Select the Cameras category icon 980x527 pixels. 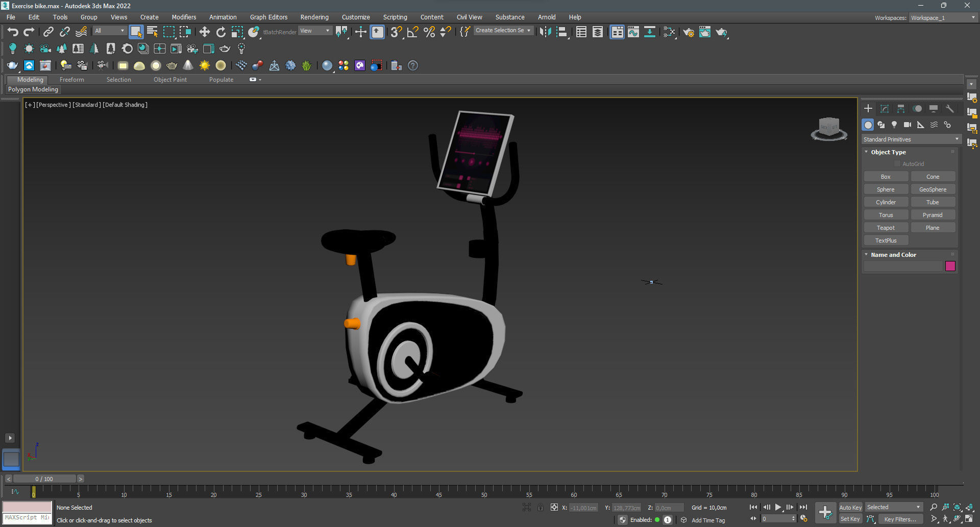click(x=908, y=125)
